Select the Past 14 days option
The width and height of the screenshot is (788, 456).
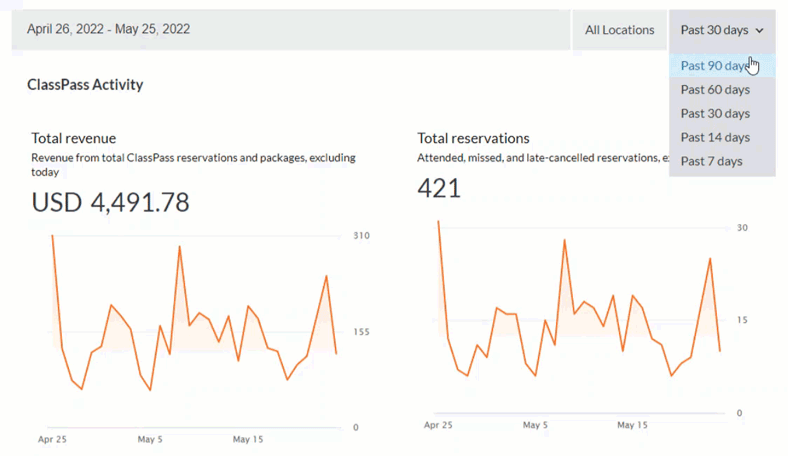coord(714,138)
